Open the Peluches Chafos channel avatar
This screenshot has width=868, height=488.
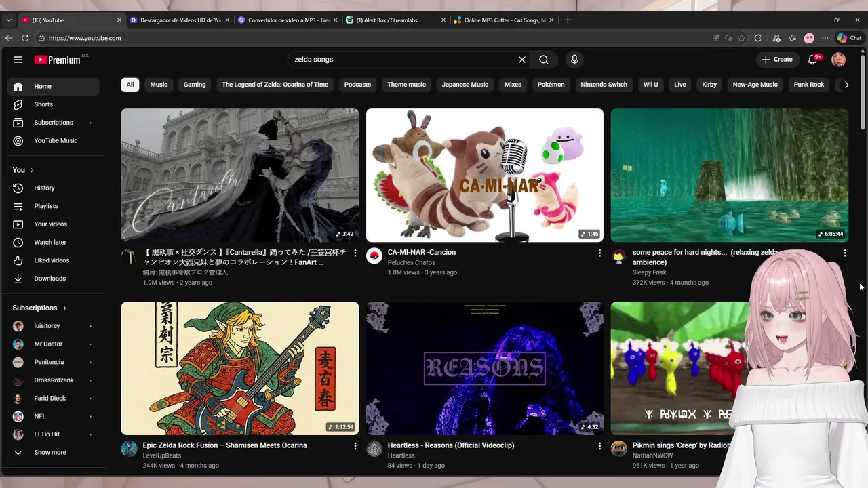374,256
